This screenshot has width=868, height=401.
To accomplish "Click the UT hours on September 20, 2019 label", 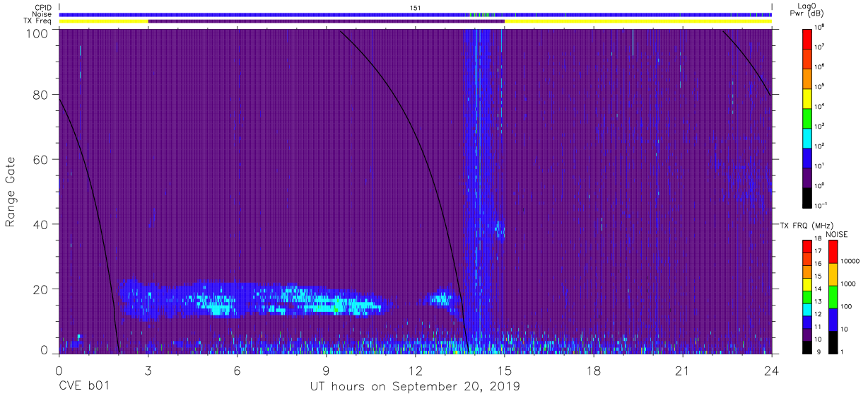I will [x=416, y=387].
